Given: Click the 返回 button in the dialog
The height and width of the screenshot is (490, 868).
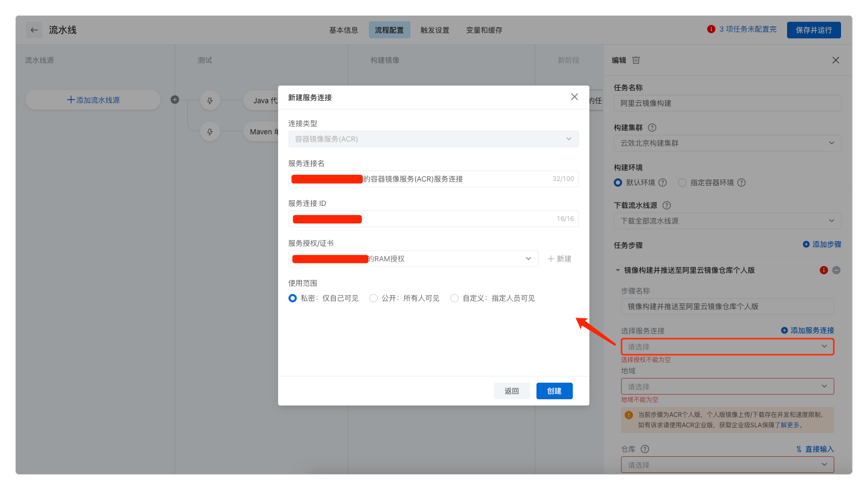Looking at the screenshot, I should (512, 391).
